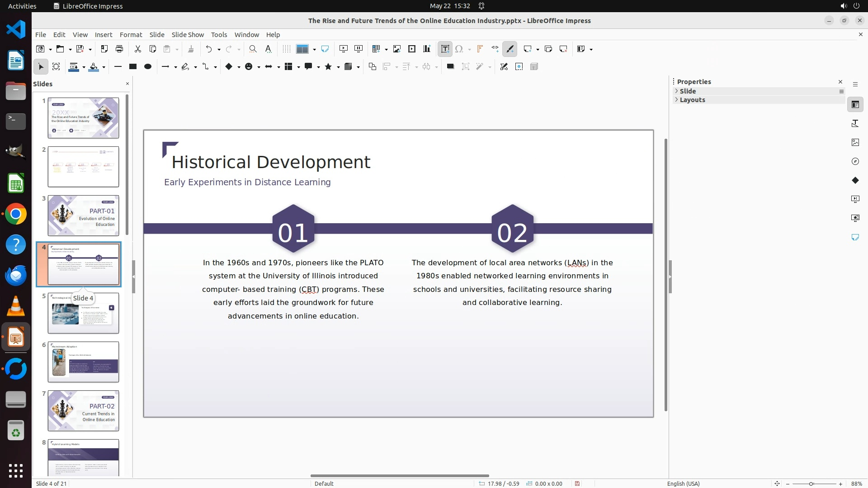Screen dimensions: 868x488
Task: Open the Stars and Banners dropdown arrow
Action: [339, 67]
